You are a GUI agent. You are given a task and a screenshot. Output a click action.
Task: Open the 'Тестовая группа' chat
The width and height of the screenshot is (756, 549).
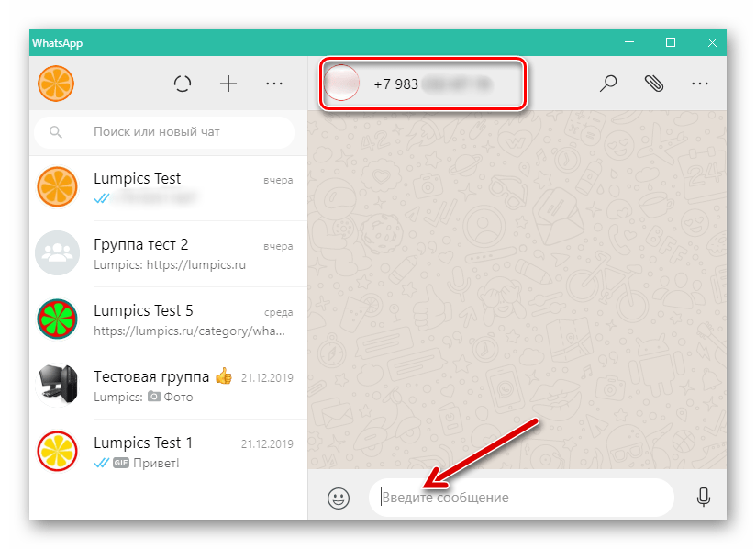tap(168, 386)
